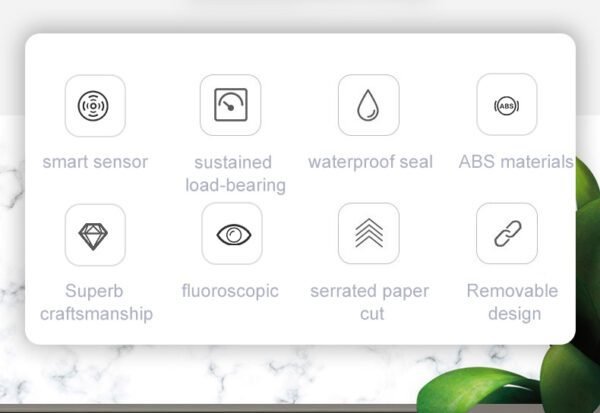The height and width of the screenshot is (413, 600).
Task: Click the 'fluoroscopic' label text
Action: [x=230, y=291]
